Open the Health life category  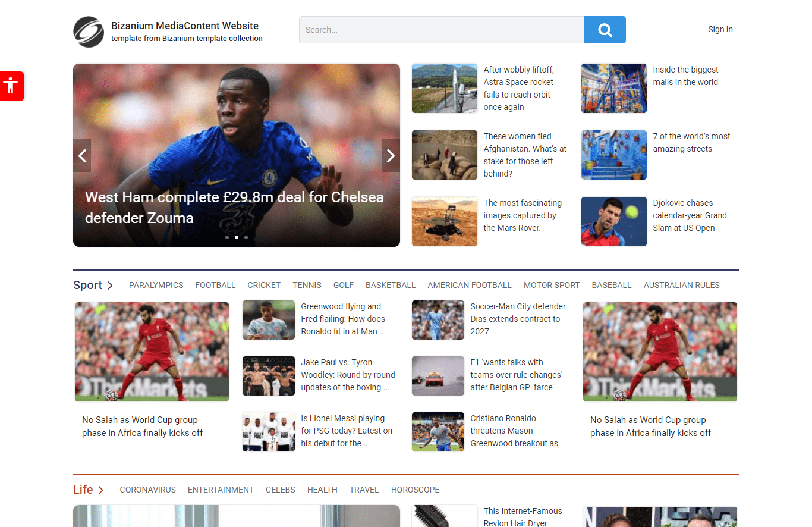pyautogui.click(x=322, y=490)
